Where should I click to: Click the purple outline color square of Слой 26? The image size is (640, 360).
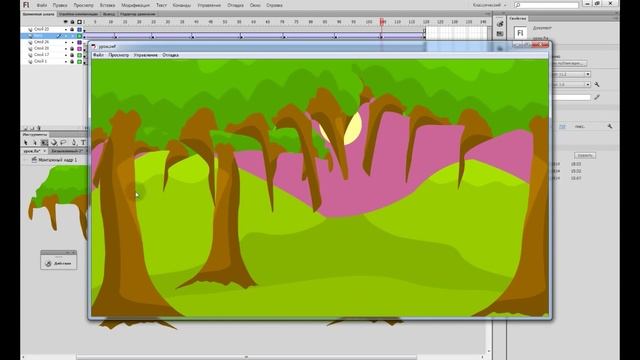[79, 42]
